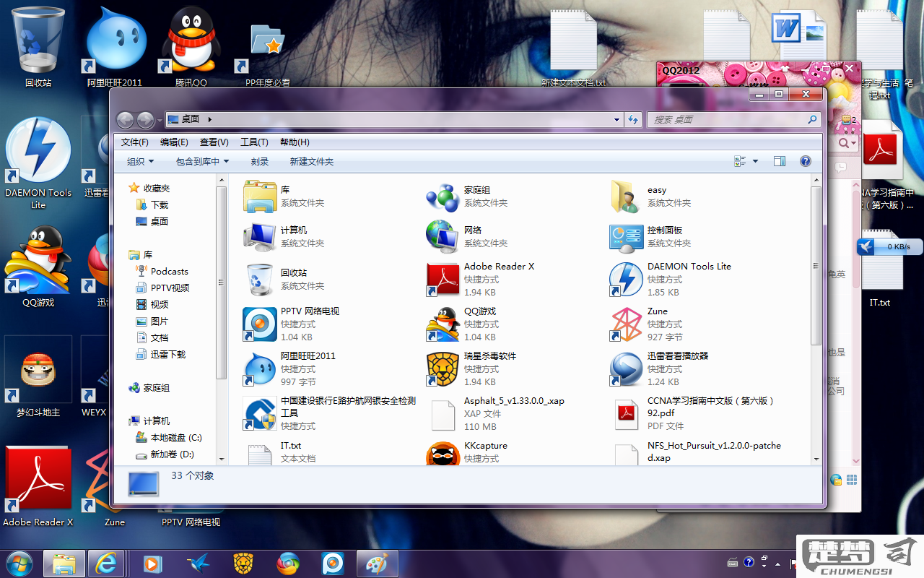Screen dimensions: 924x578
Task: Select 迅雷下载 in the library tree
Action: coord(160,354)
